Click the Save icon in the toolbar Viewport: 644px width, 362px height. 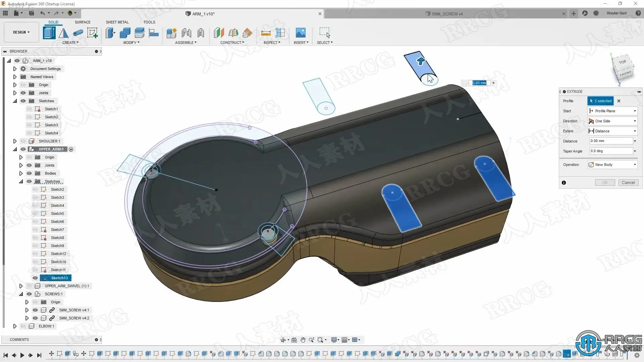[31, 13]
